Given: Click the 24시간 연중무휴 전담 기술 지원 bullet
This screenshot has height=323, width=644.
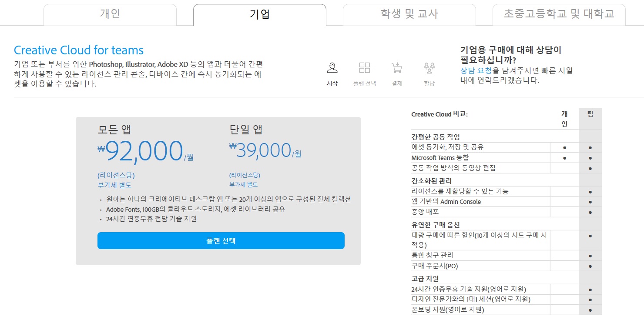Looking at the screenshot, I should pos(151,219).
